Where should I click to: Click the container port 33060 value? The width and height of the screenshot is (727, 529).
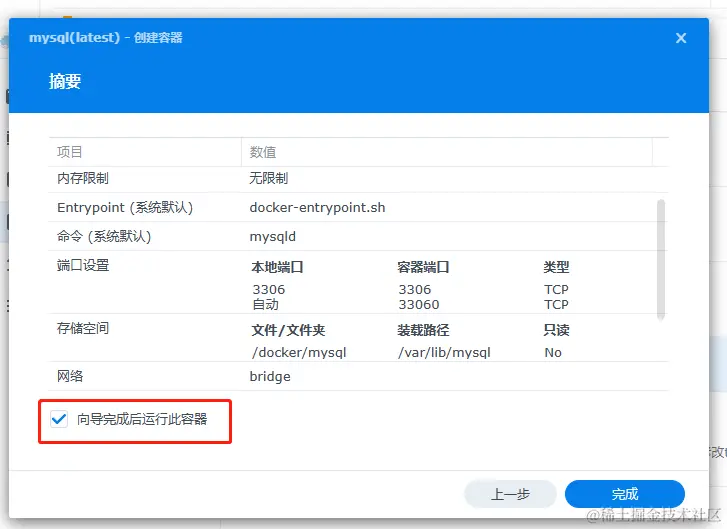[x=419, y=305]
